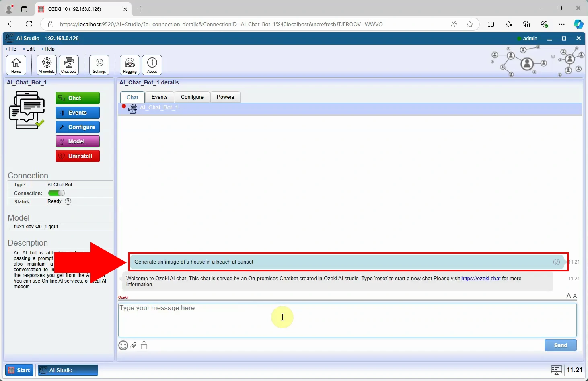Close the OZEKI 10 browser tab

125,9
